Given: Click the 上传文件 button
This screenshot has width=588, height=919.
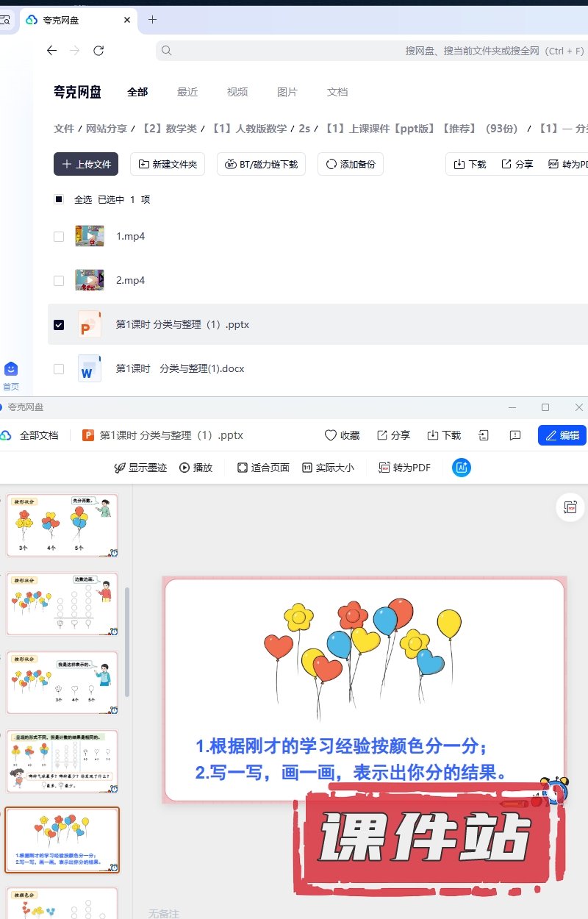Looking at the screenshot, I should pos(86,164).
